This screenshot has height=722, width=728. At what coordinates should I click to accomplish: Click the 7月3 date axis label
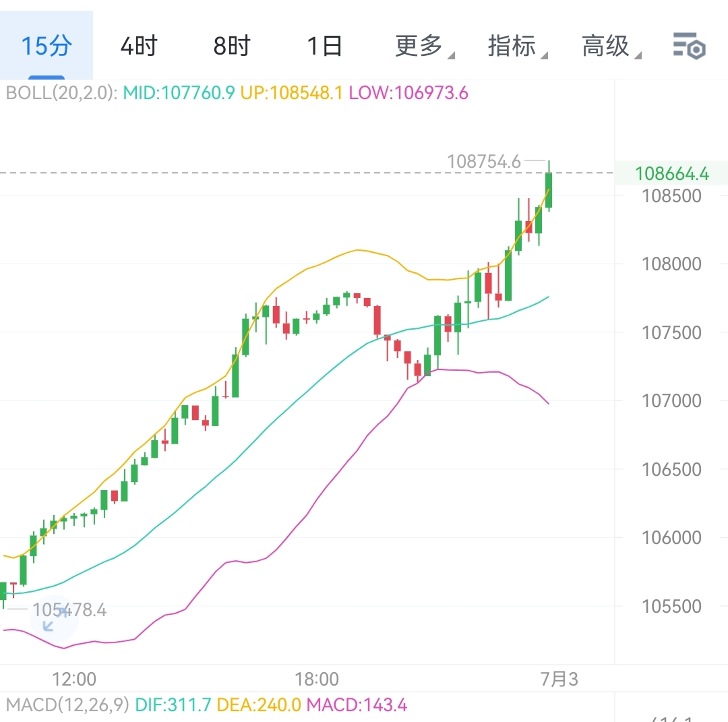[559, 679]
